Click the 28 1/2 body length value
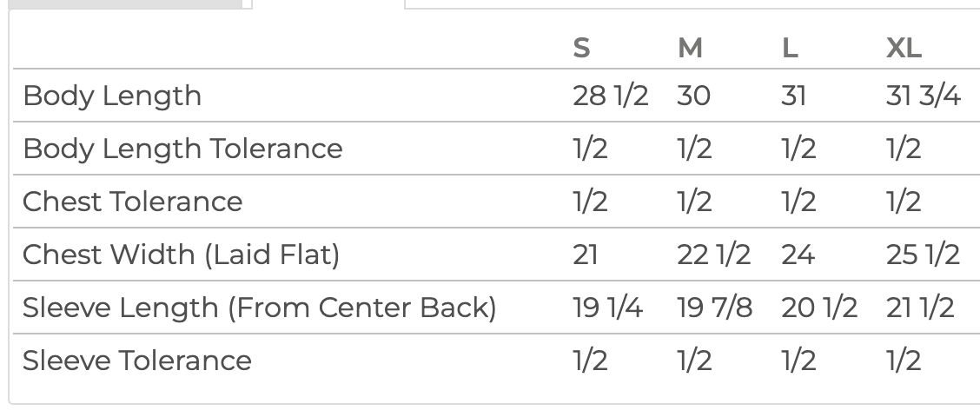 [611, 96]
